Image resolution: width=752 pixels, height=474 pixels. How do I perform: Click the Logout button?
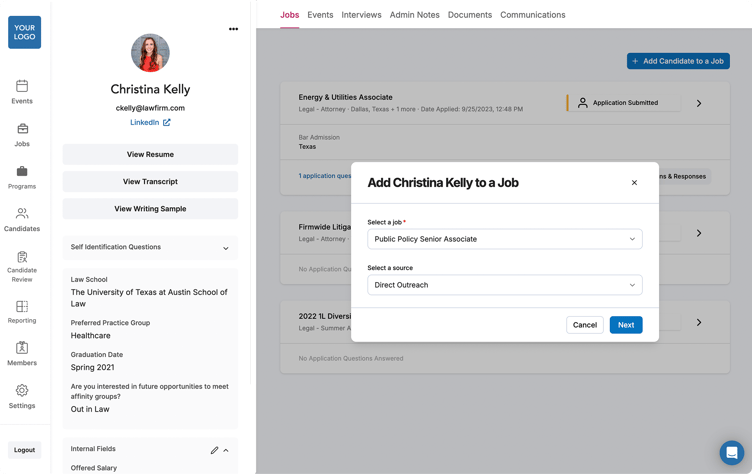coord(24,450)
